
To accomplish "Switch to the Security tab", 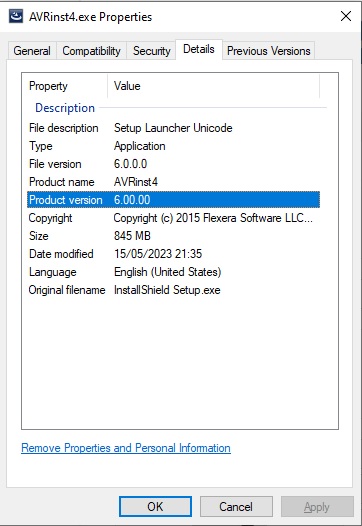I will click(151, 51).
